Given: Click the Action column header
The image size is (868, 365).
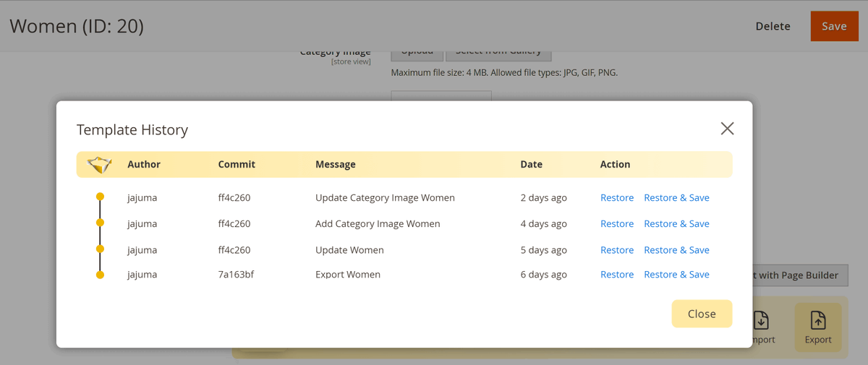Looking at the screenshot, I should 615,165.
